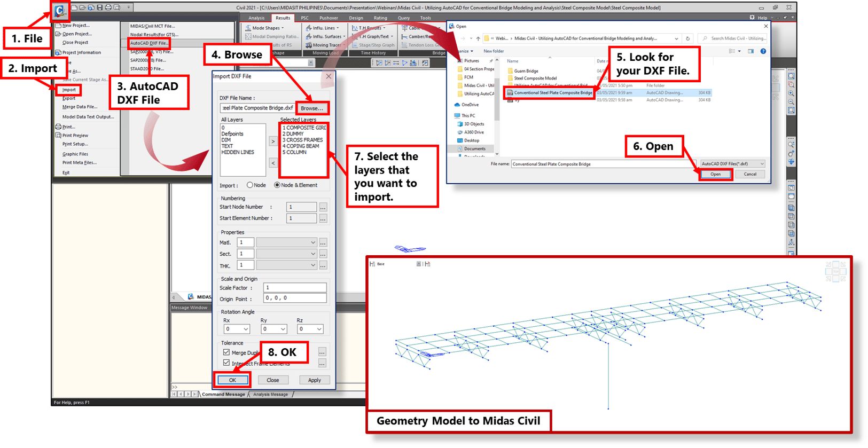This screenshot has width=868, height=448.
Task: Click T.H Graph/Text ribbon icon
Action: 355,36
